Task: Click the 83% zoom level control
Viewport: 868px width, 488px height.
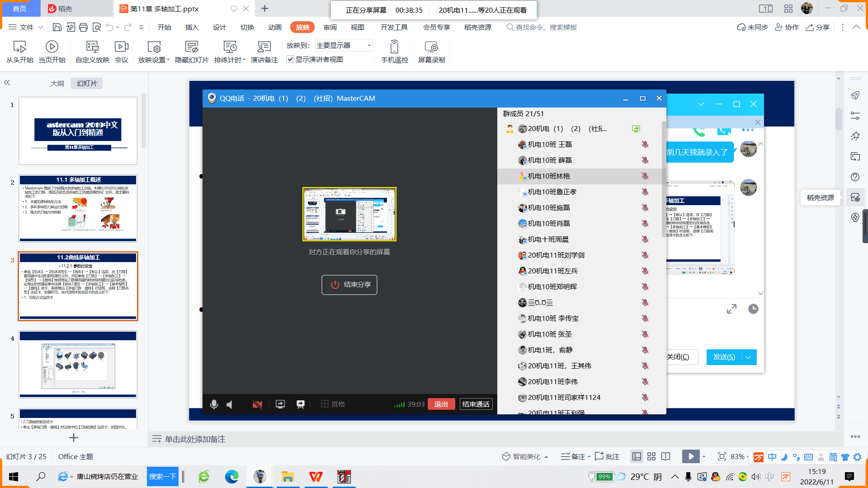Action: point(737,457)
